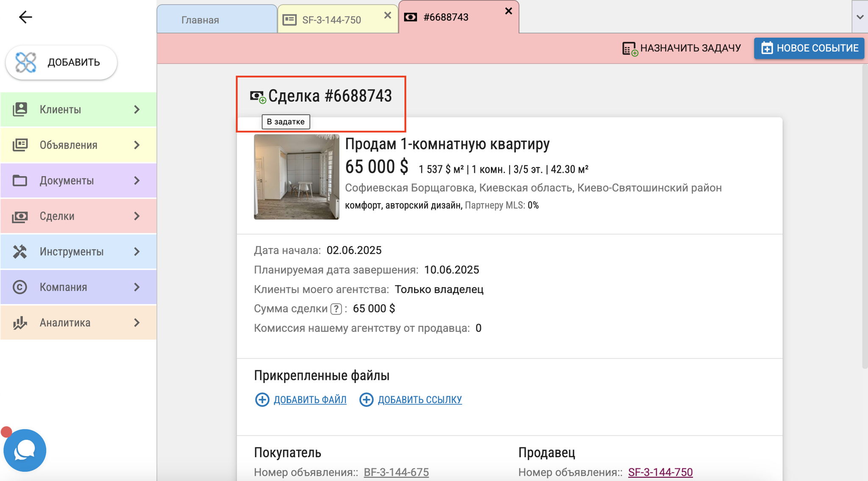
Task: Expand the Клиенты menu chevron
Action: pos(137,109)
